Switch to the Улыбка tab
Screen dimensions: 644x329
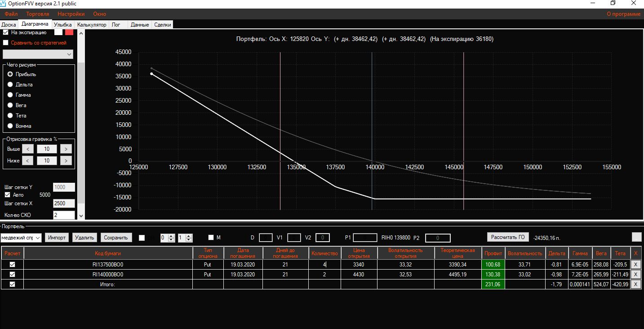(63, 25)
